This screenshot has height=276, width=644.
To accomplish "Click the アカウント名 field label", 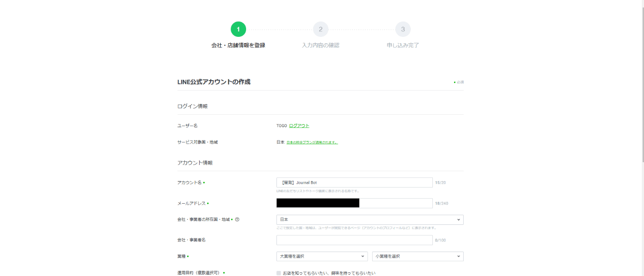I will tap(190, 182).
